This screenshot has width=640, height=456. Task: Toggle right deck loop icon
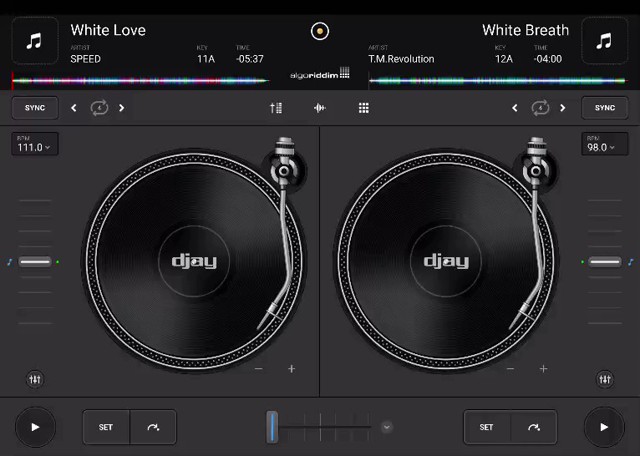(x=540, y=108)
